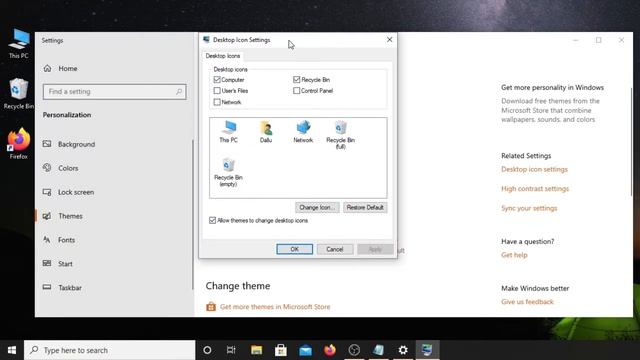
Task: Open Background personalization page
Action: tap(76, 144)
